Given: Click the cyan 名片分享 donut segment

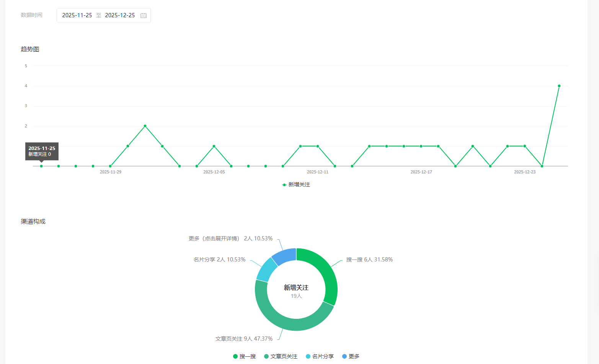Looking at the screenshot, I should (266, 269).
